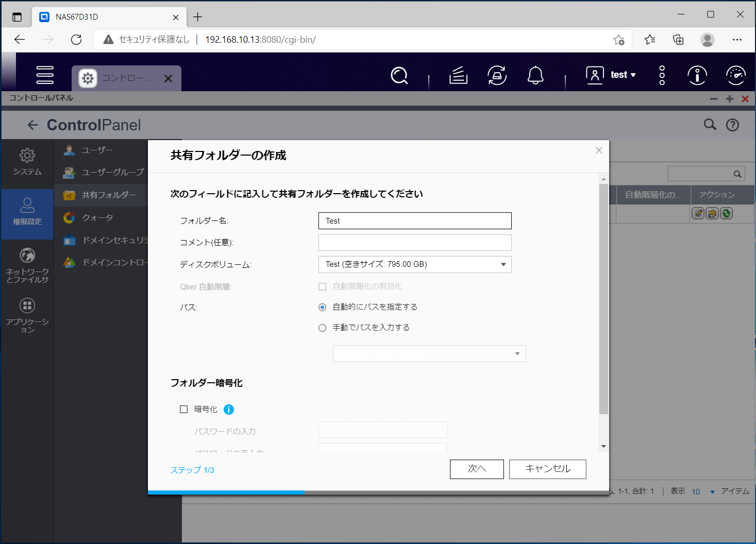The width and height of the screenshot is (756, 544).
Task: Open the ディスクボリューム dropdown
Action: 415,264
